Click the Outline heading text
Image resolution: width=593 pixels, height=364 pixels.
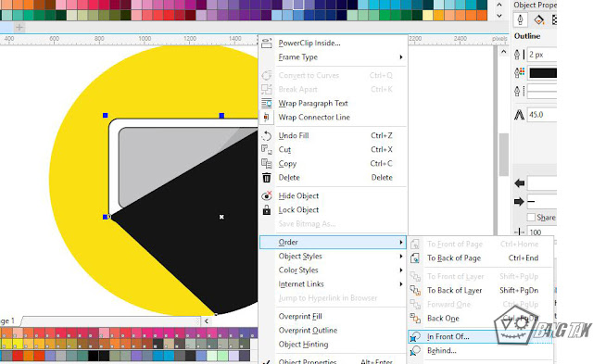(x=527, y=36)
